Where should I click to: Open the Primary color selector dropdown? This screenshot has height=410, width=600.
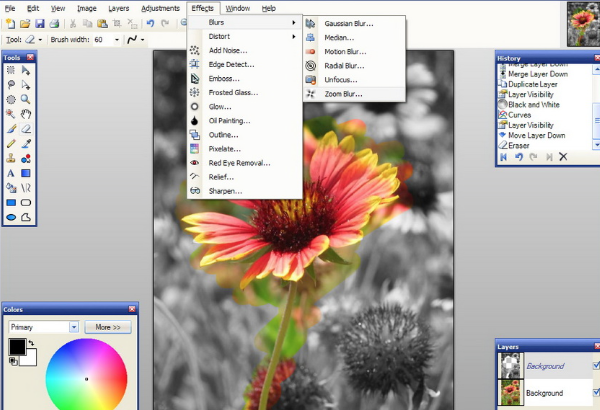74,327
